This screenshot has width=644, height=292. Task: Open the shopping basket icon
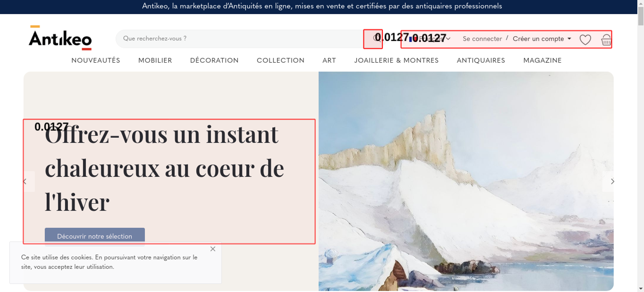click(606, 40)
